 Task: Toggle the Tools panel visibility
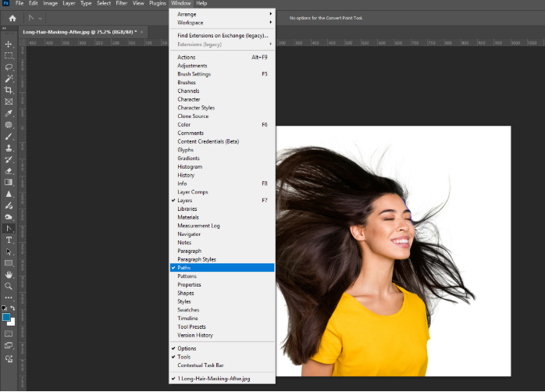[222, 357]
